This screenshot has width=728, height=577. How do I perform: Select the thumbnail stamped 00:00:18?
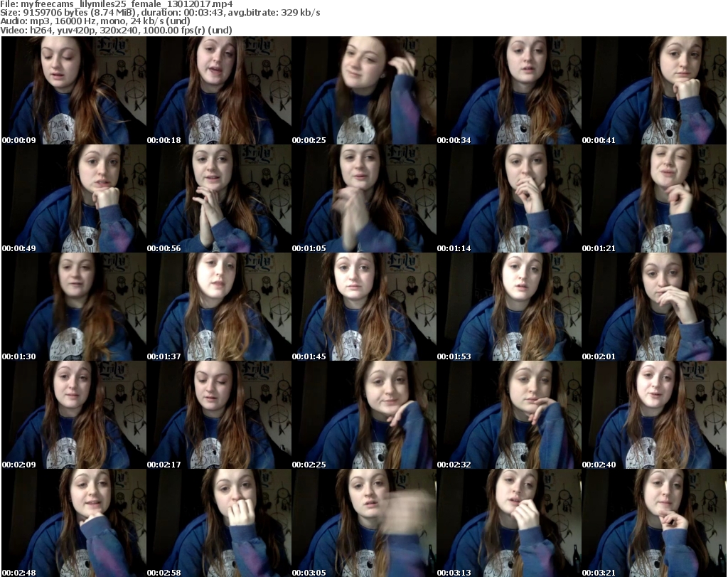[x=219, y=90]
